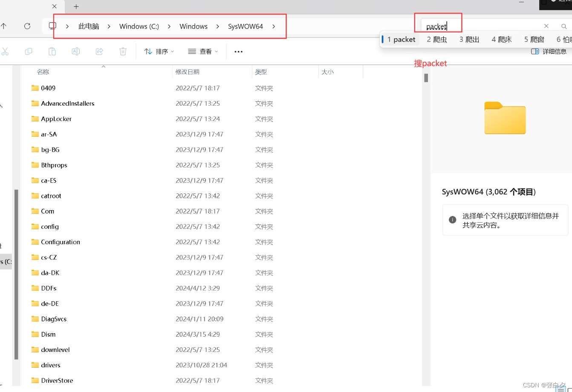
Task: Click the folder icon of AppLocker
Action: (35, 118)
